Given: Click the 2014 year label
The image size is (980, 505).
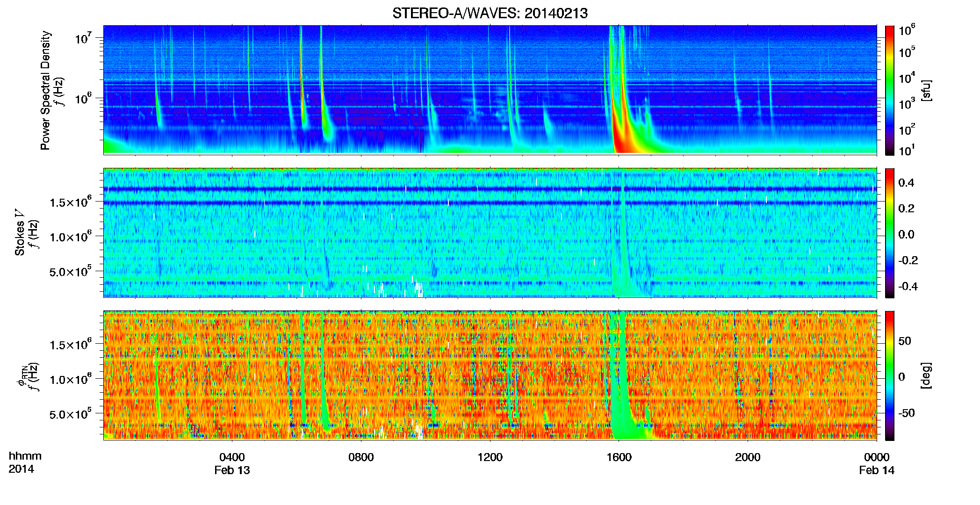Looking at the screenshot, I should coord(21,469).
